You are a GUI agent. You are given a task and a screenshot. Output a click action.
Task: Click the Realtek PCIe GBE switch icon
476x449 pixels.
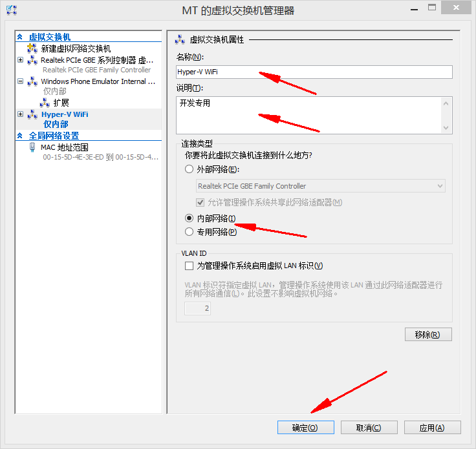point(32,60)
